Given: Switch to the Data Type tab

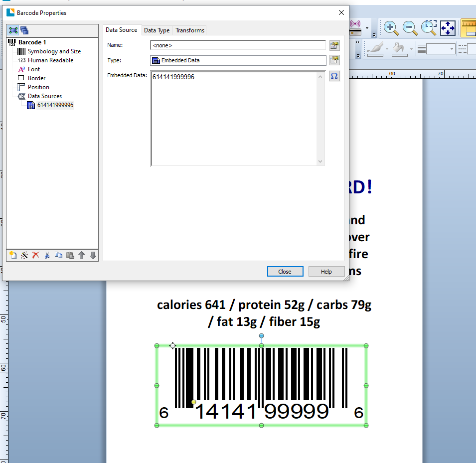Looking at the screenshot, I should click(157, 30).
